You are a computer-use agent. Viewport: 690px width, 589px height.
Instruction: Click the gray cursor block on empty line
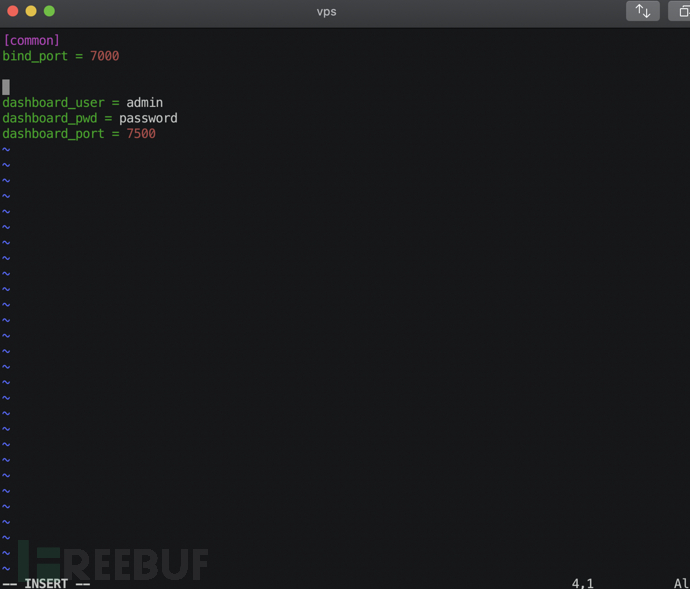click(x=6, y=87)
